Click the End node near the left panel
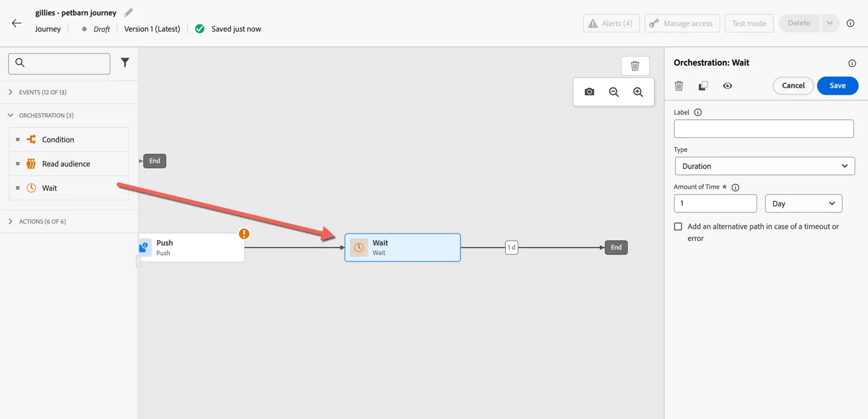Viewport: 868px width, 419px height. (155, 161)
